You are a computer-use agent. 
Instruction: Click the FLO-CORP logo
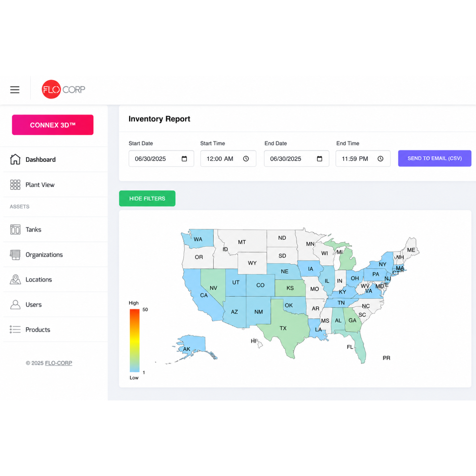click(x=63, y=89)
